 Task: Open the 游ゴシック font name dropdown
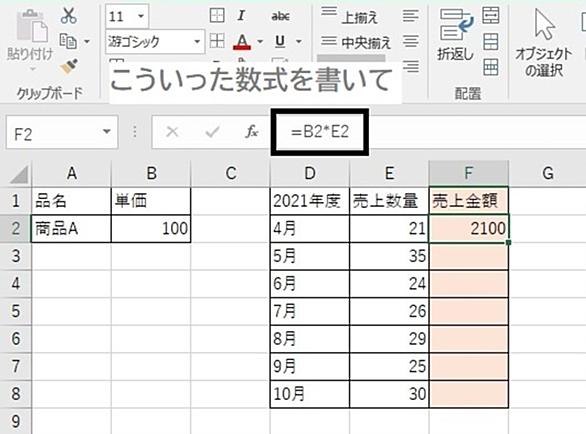[x=197, y=41]
